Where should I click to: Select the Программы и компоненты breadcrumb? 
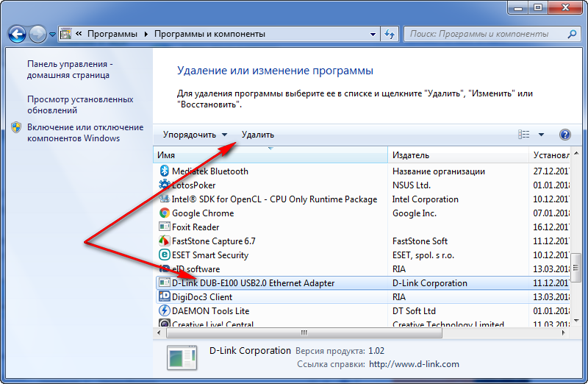[x=209, y=34]
